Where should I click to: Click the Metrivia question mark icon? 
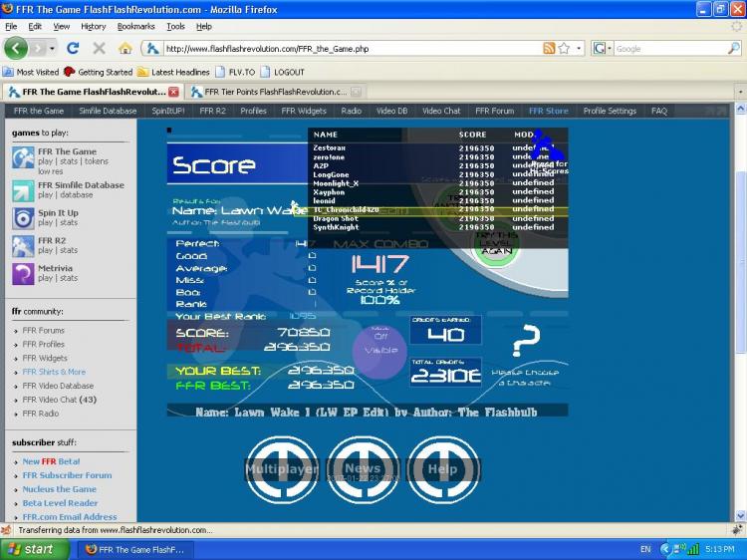click(x=23, y=274)
